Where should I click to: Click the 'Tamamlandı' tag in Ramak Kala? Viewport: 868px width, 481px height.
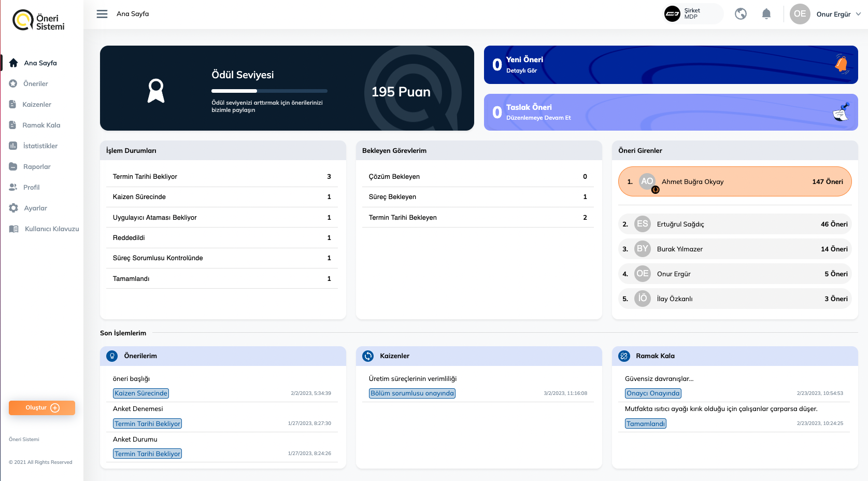(x=646, y=423)
